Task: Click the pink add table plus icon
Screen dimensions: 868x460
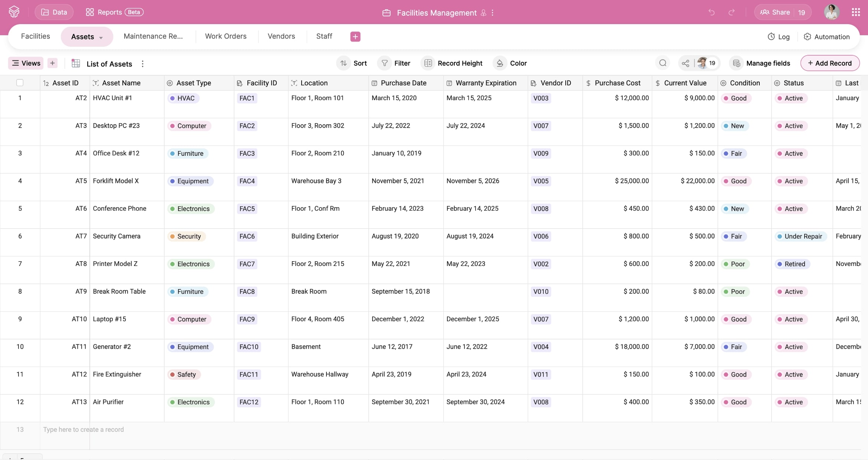Action: pyautogui.click(x=355, y=36)
